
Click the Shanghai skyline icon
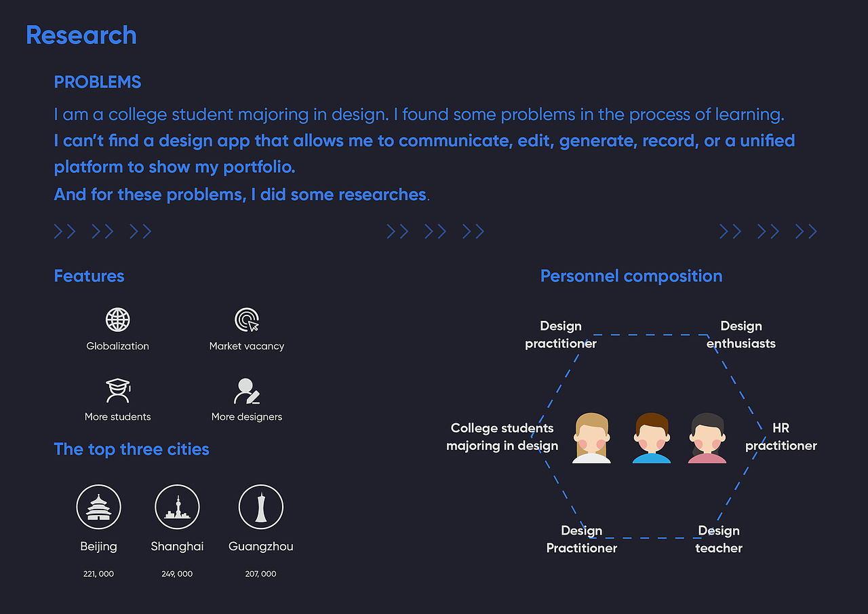click(x=178, y=507)
